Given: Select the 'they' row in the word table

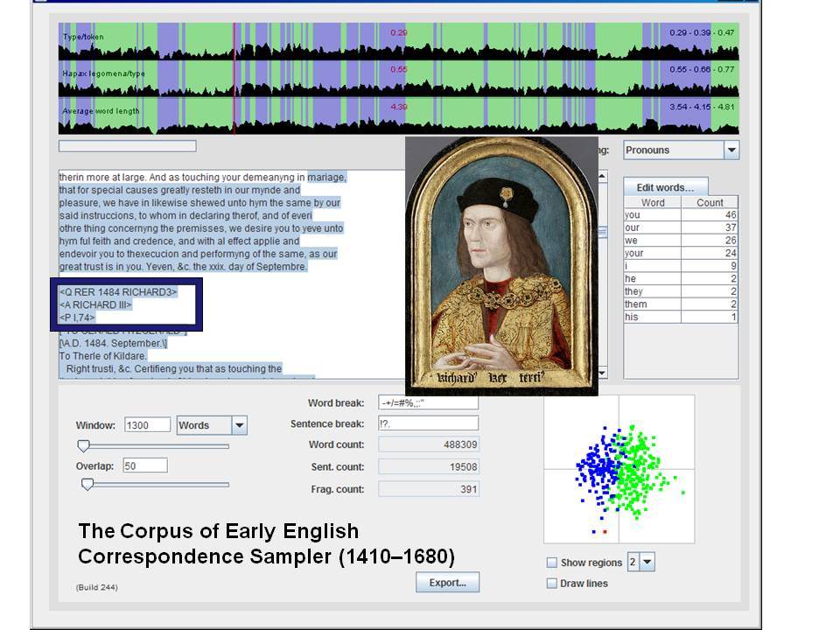Looking at the screenshot, I should pyautogui.click(x=681, y=291).
